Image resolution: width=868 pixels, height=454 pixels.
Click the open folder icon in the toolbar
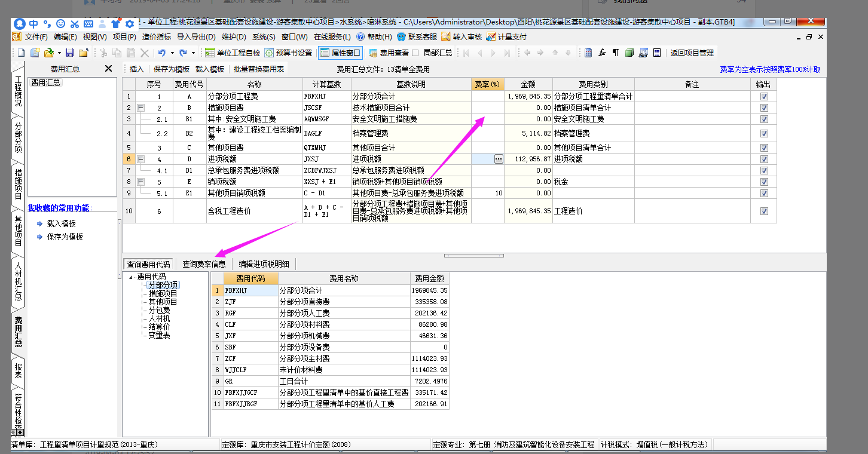click(x=49, y=53)
